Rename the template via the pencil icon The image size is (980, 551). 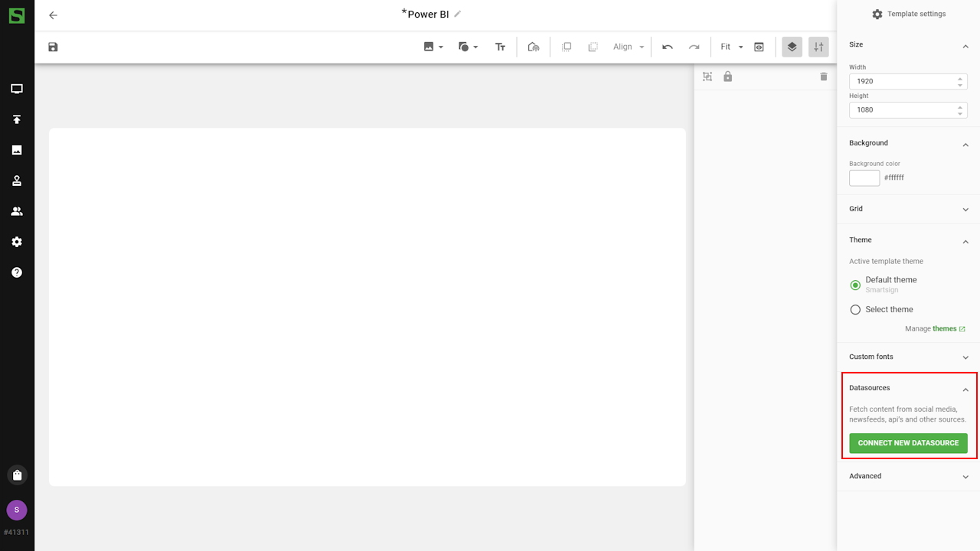pyautogui.click(x=458, y=14)
